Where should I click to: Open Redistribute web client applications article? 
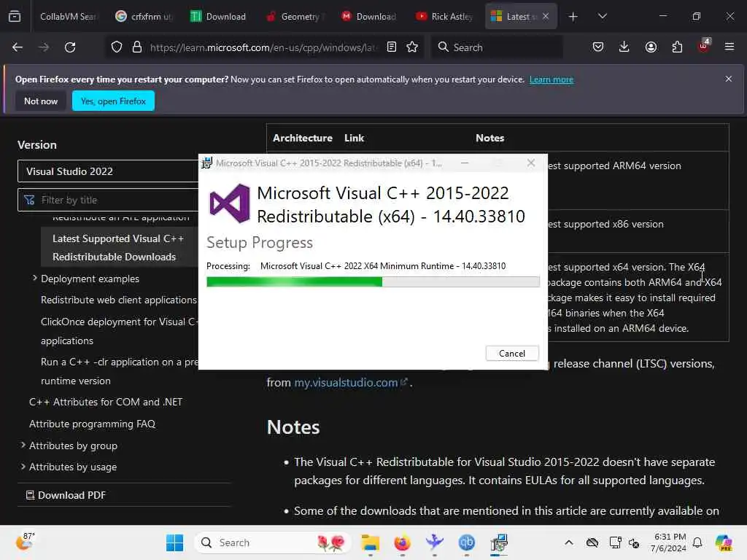pos(119,300)
